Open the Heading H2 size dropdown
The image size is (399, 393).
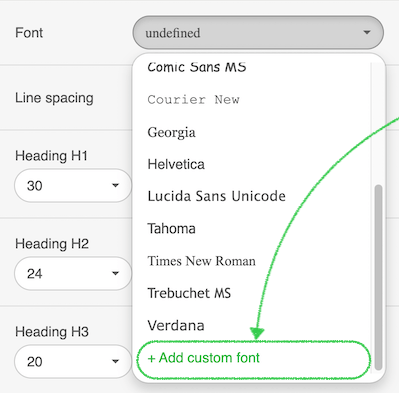[73, 273]
